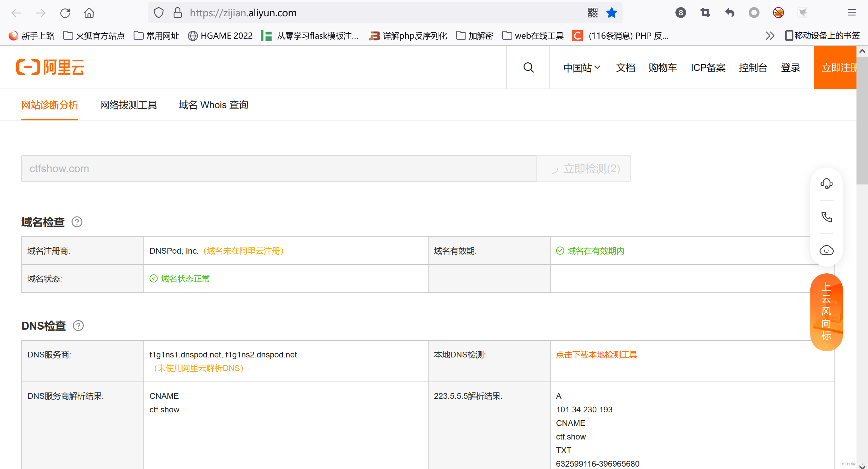
Task: Open 常用网址 bookmark folder
Action: (x=156, y=36)
